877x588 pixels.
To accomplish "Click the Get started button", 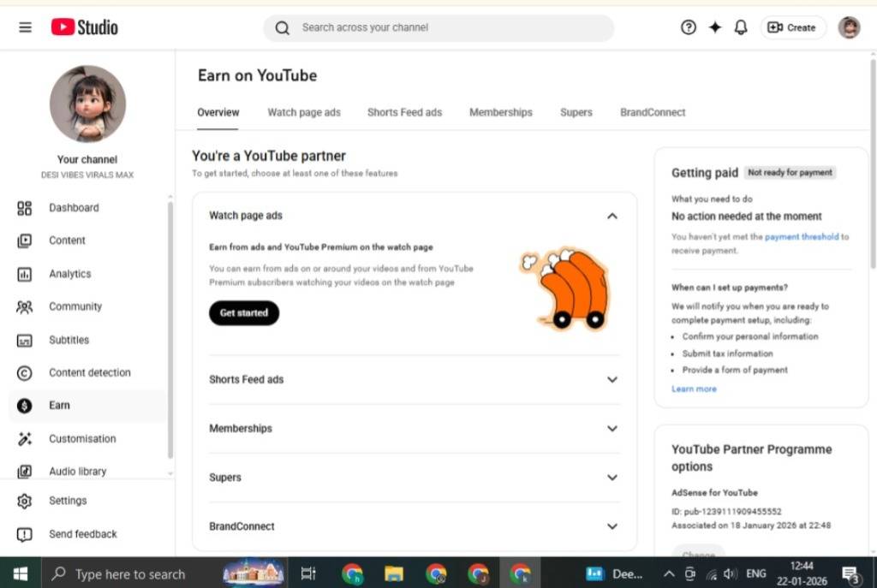I will pos(244,313).
